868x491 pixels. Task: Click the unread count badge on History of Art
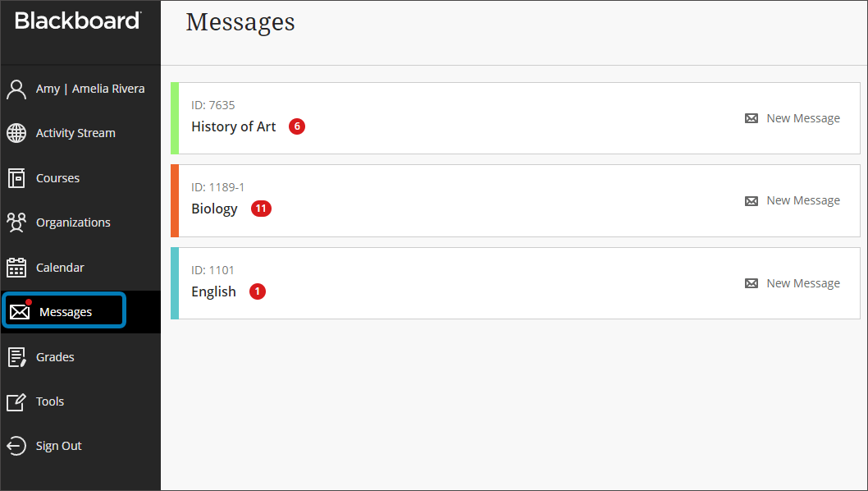(x=296, y=126)
